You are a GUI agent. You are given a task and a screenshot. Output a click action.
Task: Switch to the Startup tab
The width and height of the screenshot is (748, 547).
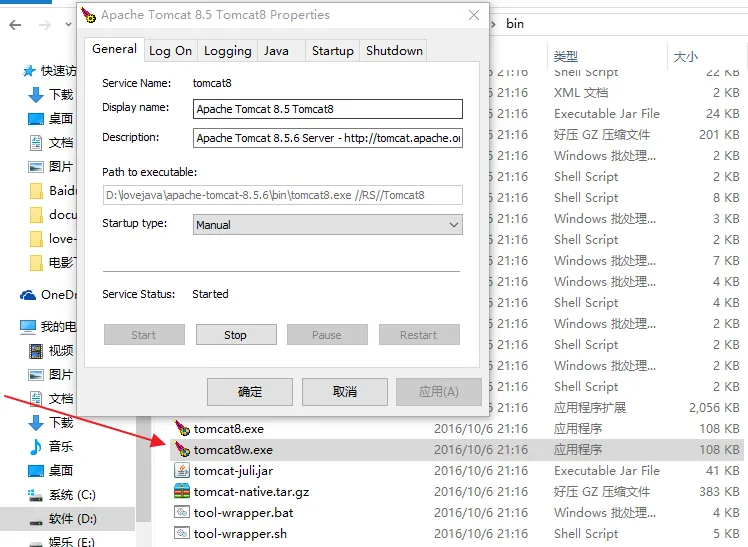coord(332,51)
